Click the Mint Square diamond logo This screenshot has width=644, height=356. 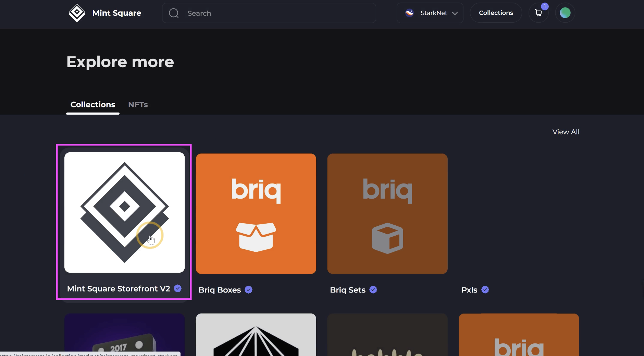coord(77,13)
